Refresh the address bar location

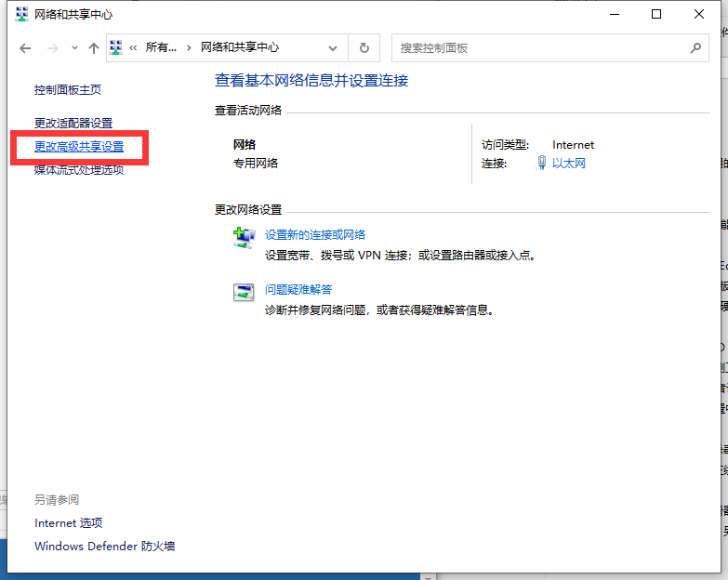click(364, 47)
